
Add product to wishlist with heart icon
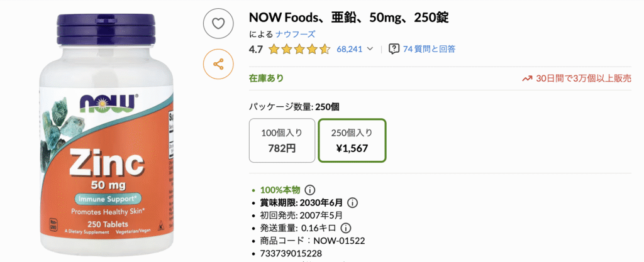[x=218, y=24]
